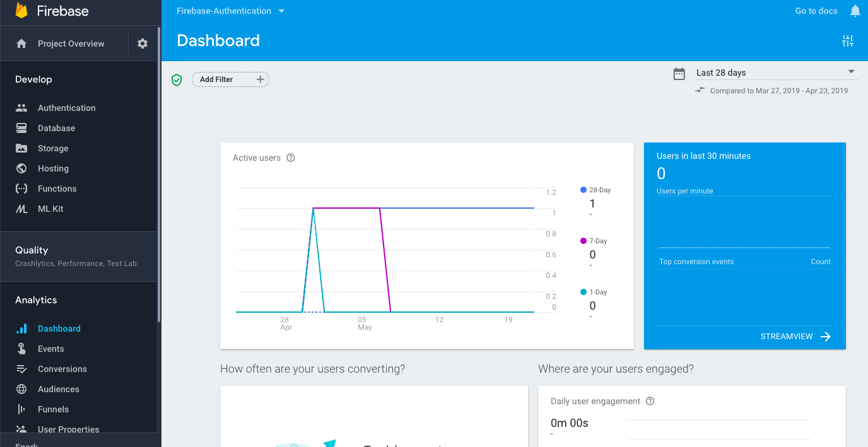Click the calendar icon by date range
868x447 pixels.
[x=679, y=74]
